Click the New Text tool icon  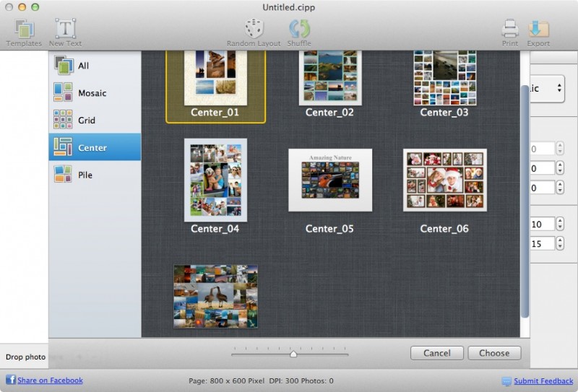(65, 30)
